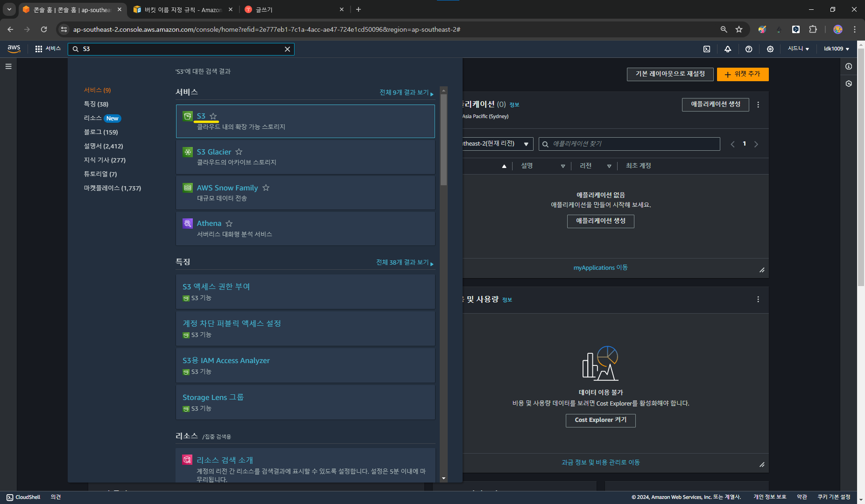Open notifications bell icon
Image resolution: width=865 pixels, height=504 pixels.
point(728,49)
